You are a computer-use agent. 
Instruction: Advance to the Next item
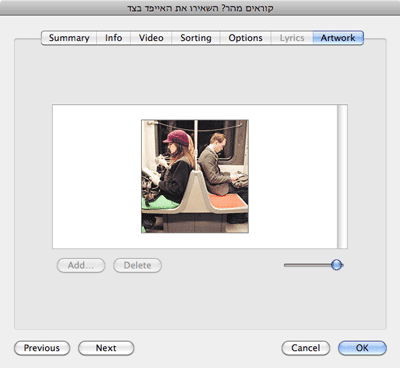[x=106, y=348]
